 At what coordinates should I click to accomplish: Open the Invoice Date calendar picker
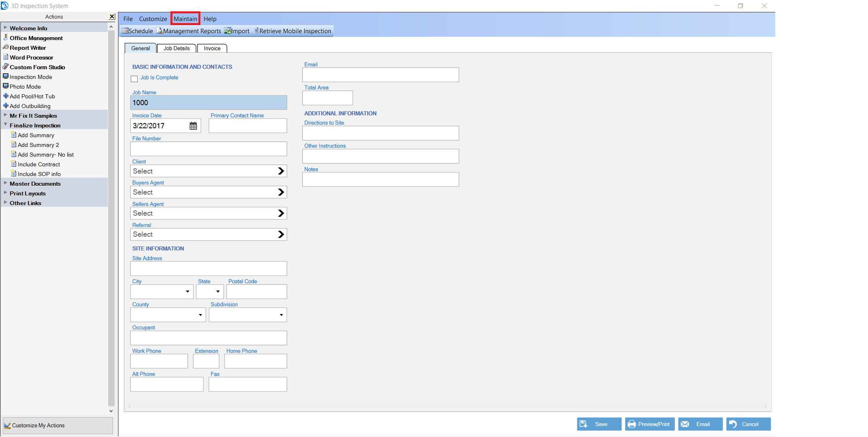point(193,126)
